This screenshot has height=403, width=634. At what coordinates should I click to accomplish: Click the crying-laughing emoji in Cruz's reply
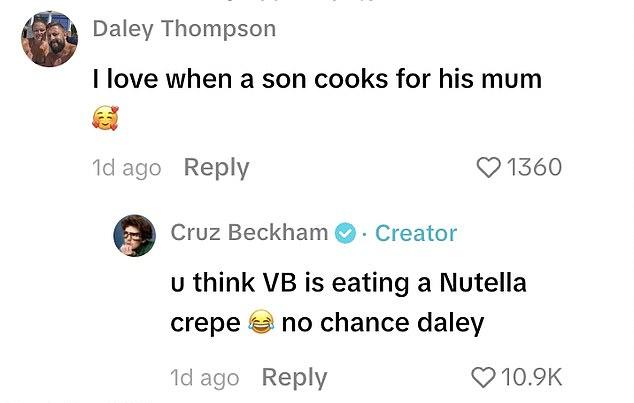(259, 323)
